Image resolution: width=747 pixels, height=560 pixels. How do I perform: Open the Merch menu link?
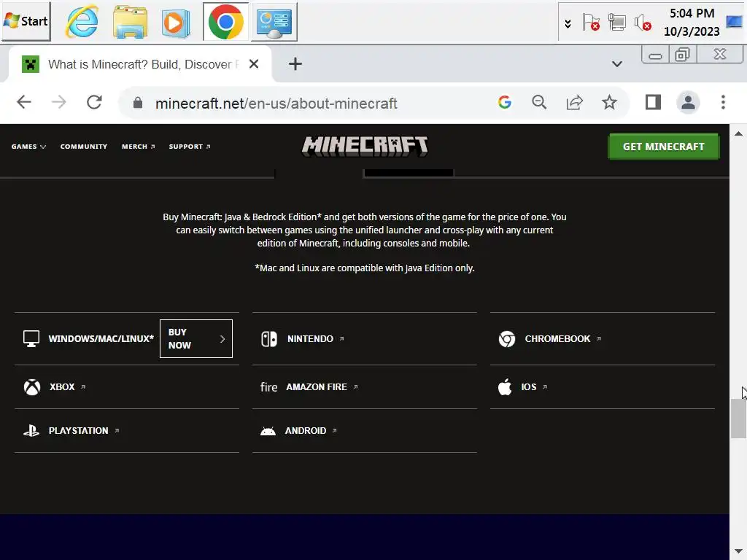(x=138, y=147)
